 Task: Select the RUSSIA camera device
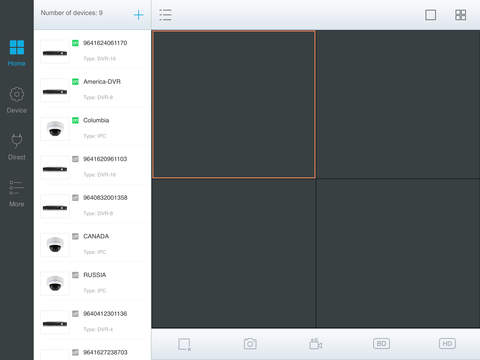coord(92,283)
